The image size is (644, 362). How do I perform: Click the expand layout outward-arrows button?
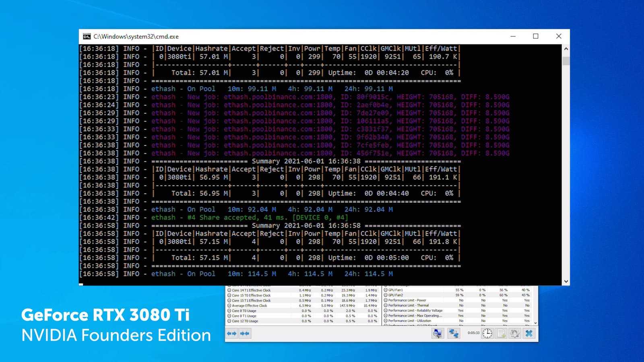coord(232,333)
